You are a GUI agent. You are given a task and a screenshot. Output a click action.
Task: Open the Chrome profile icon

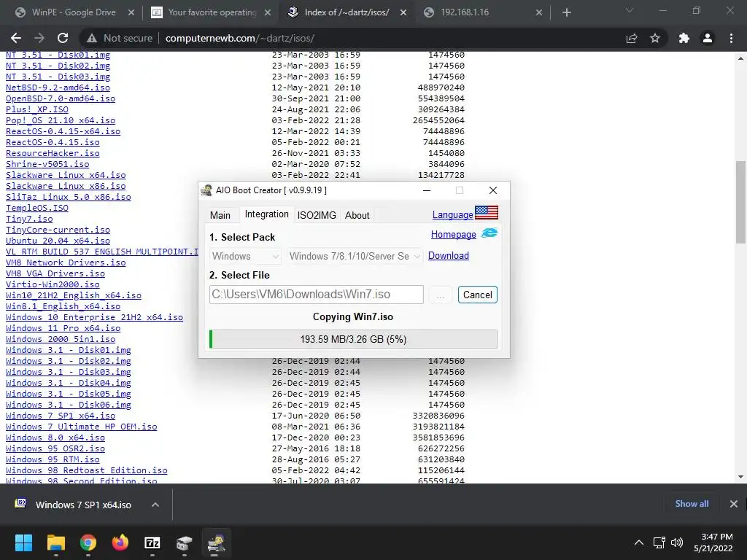708,38
